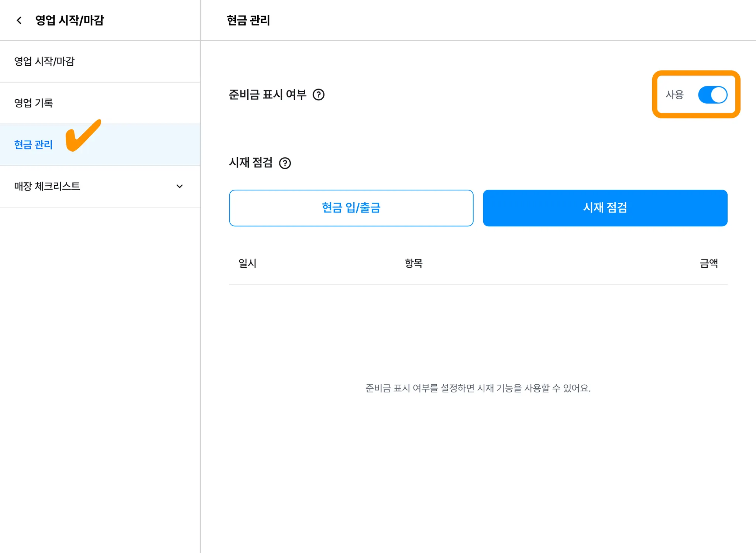
Task: Click the 시재 점검 section heading text
Action: pos(251,163)
